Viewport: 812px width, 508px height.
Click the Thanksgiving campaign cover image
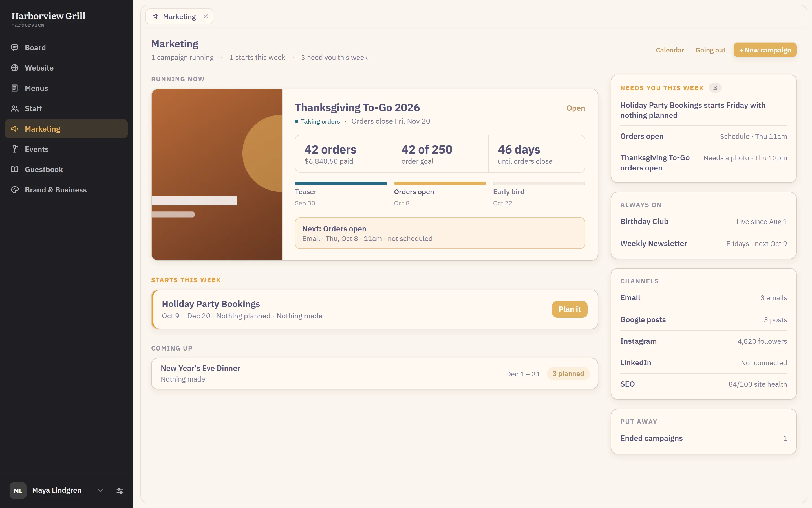(x=217, y=175)
